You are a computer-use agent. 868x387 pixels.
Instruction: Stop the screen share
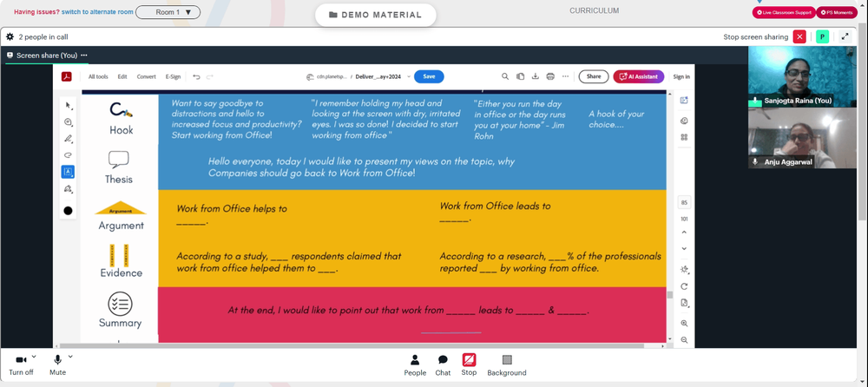pos(469,365)
